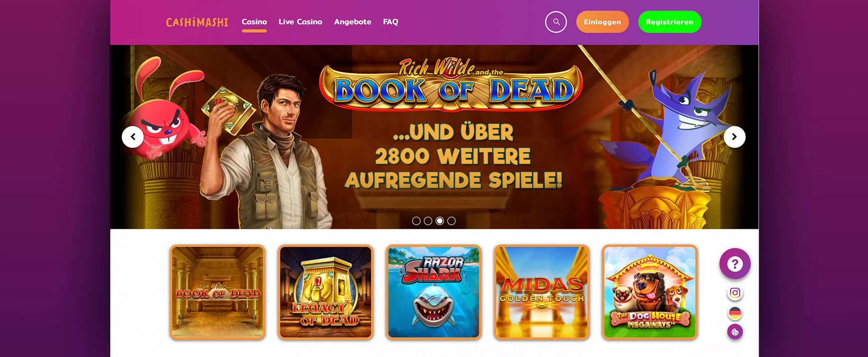Viewport: 868px width, 357px height.
Task: Open the FAQ menu item
Action: pos(390,22)
